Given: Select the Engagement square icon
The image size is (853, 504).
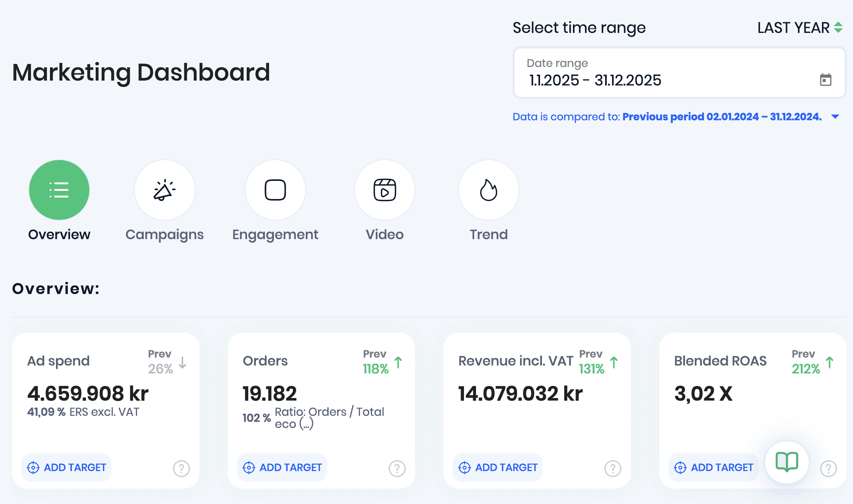Looking at the screenshot, I should tap(275, 190).
